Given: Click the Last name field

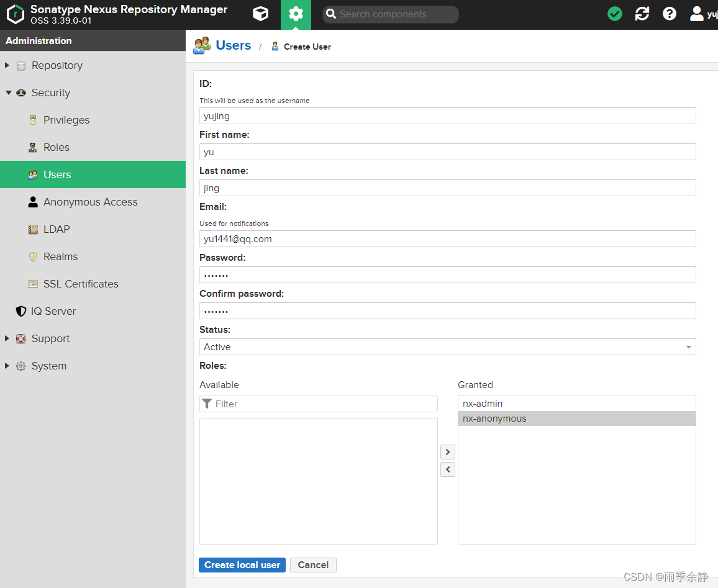Looking at the screenshot, I should point(447,188).
